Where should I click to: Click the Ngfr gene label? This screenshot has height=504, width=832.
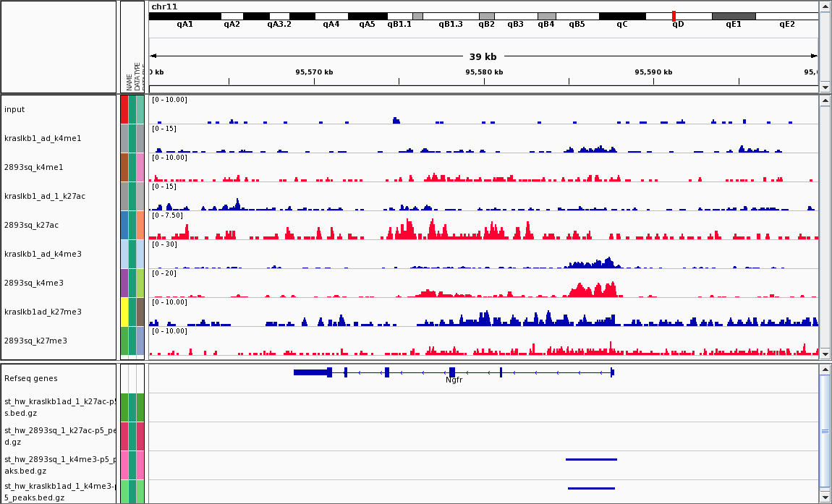click(x=454, y=380)
